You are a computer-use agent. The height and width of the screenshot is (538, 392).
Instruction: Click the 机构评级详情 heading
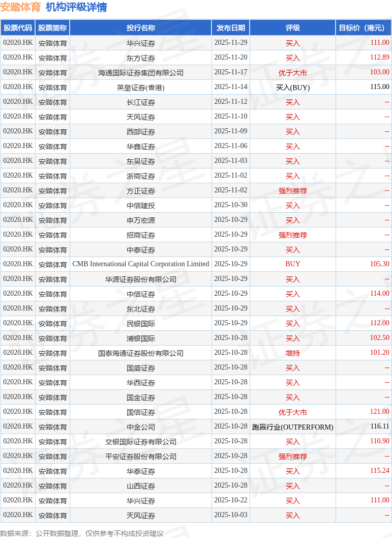click(76, 7)
